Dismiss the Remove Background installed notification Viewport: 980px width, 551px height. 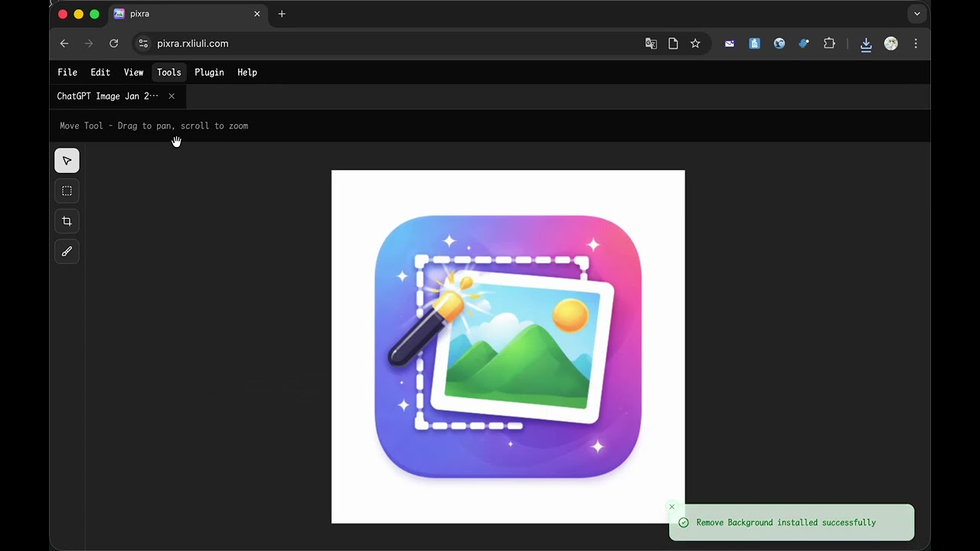(671, 507)
